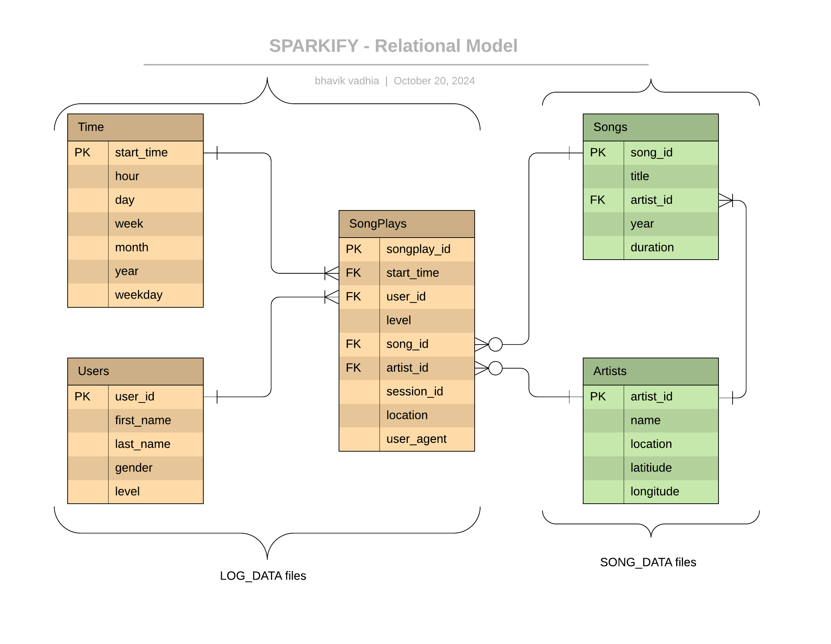Click the author name bhavik vadhia
This screenshot has width=831, height=644.
pyautogui.click(x=347, y=81)
